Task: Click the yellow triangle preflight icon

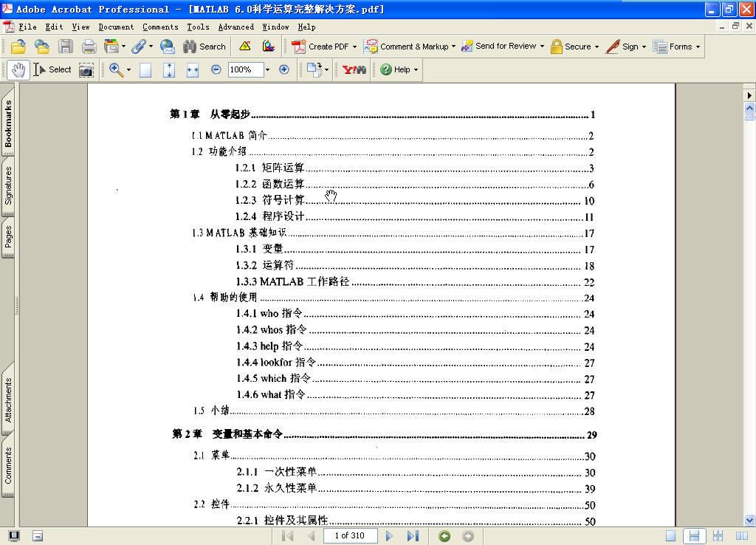Action: [x=245, y=47]
